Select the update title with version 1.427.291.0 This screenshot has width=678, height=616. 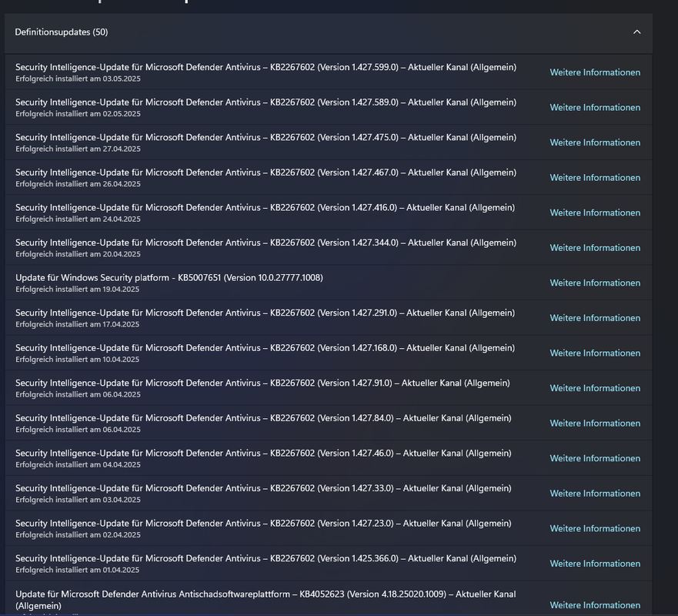265,313
